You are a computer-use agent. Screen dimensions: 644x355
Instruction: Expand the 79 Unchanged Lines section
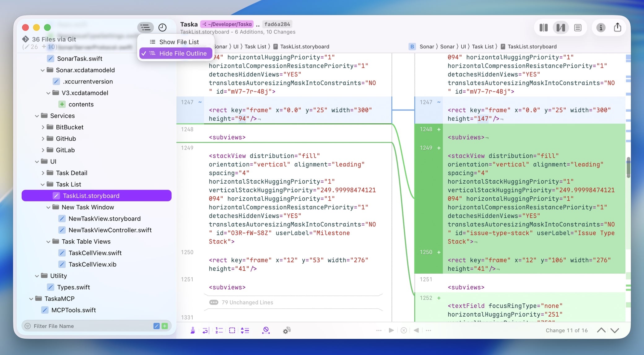(x=247, y=302)
